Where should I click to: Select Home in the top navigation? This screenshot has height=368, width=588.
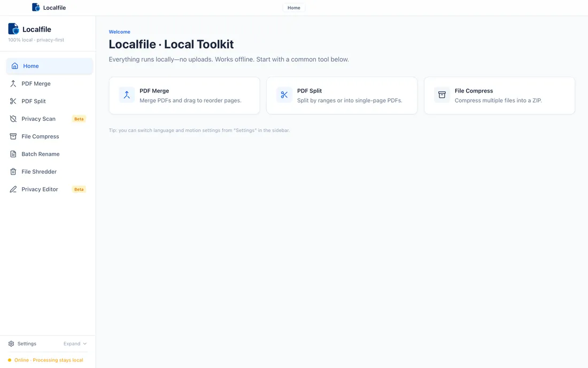pos(293,7)
